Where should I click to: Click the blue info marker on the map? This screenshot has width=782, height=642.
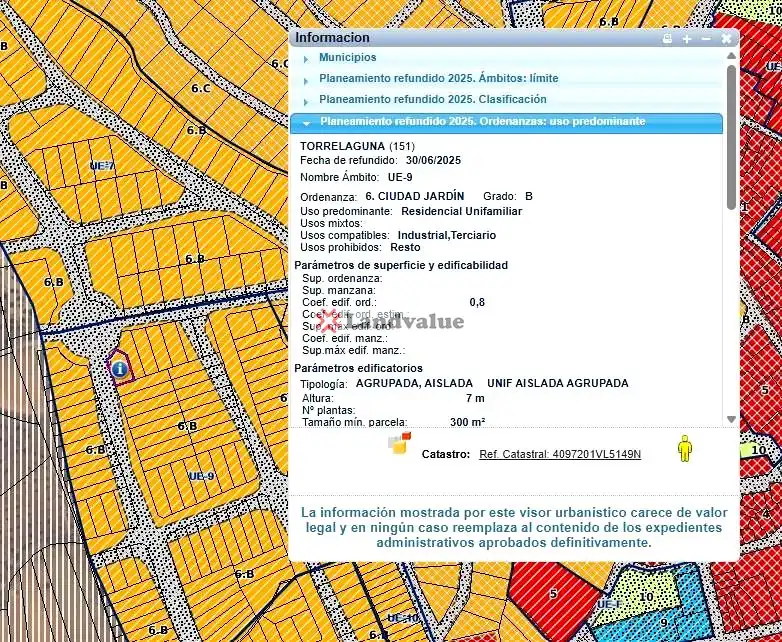tap(120, 369)
